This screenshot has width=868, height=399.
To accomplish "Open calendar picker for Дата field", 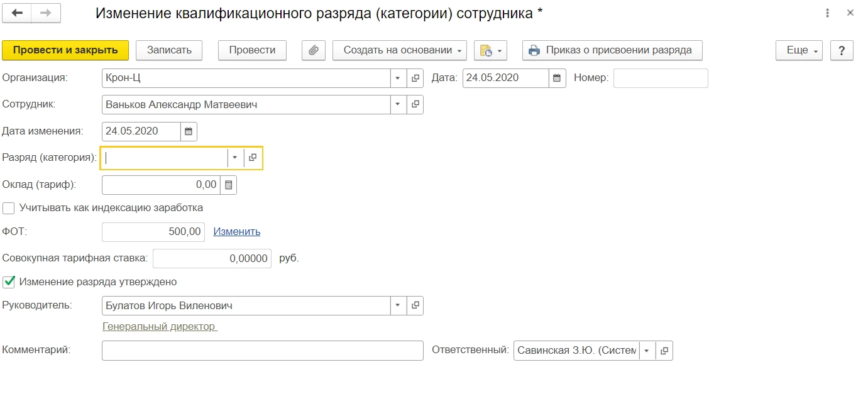I will pos(556,79).
